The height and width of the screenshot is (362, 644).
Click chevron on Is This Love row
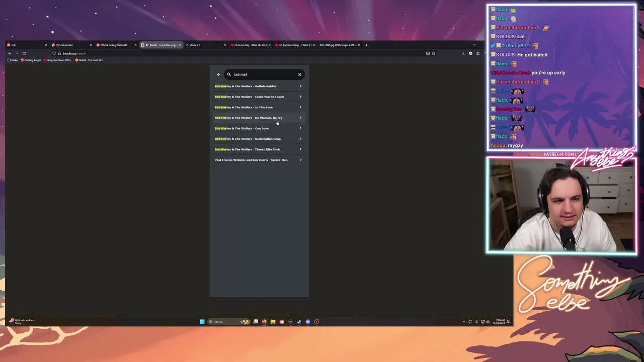300,107
